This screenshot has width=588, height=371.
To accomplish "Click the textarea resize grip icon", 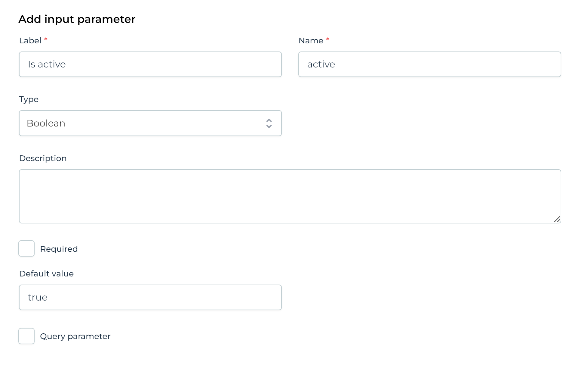I will (557, 219).
